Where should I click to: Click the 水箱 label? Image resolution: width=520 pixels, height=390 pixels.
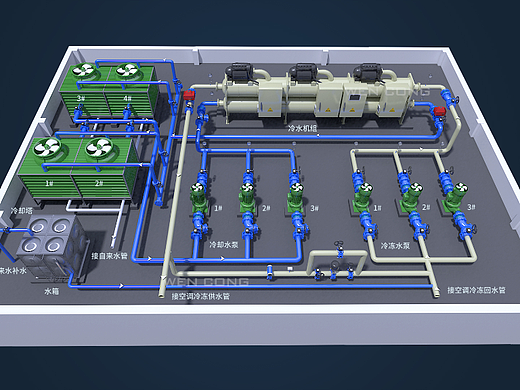52,291
